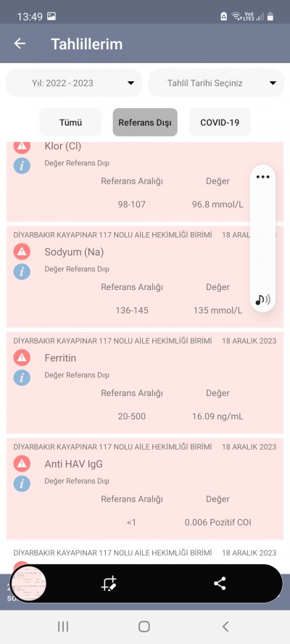Viewport: 290px width, 644px height.
Task: Select the COVID-19 filter tab
Action: coord(220,123)
